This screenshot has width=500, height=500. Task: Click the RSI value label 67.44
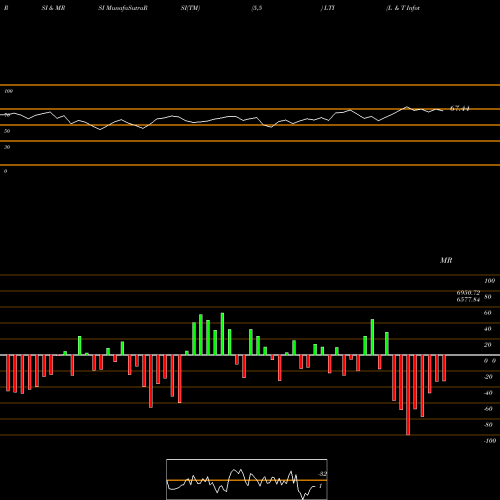coord(460,108)
